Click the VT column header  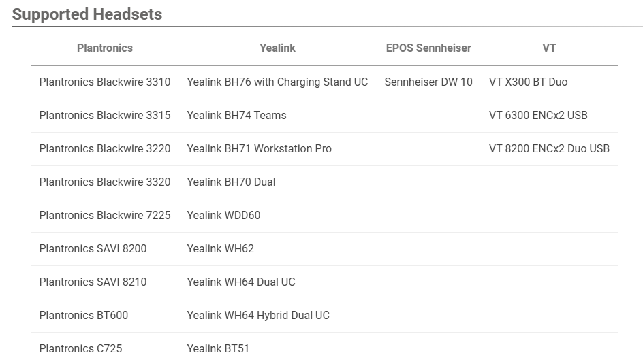click(549, 48)
